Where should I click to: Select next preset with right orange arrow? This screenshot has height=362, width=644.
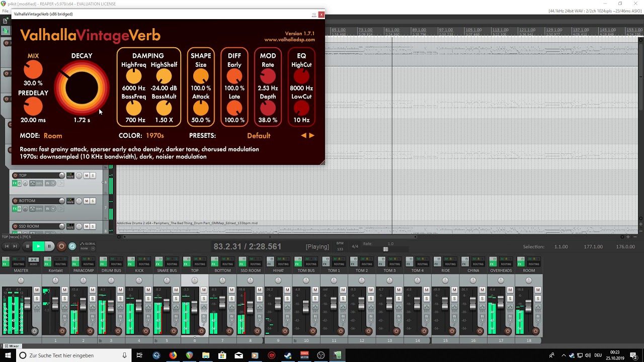312,136
